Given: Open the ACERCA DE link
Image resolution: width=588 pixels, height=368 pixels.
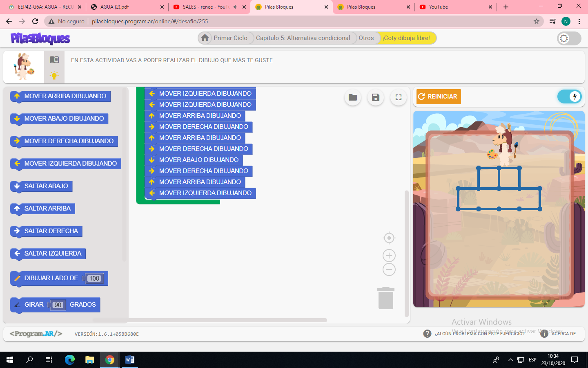Looking at the screenshot, I should [563, 334].
